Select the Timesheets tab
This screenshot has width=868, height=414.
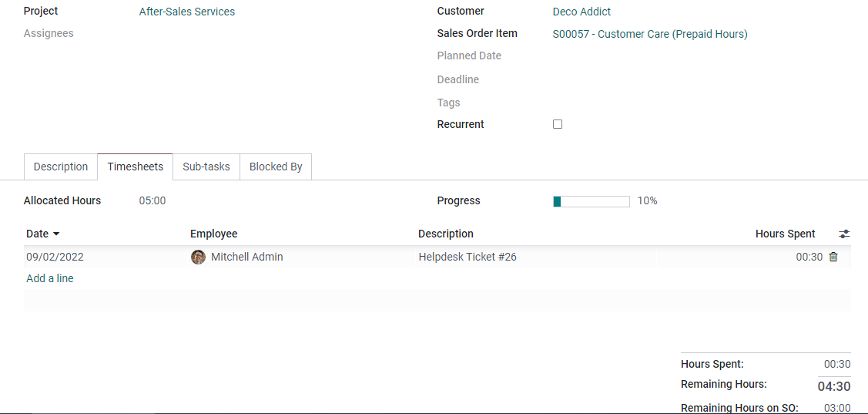[135, 167]
